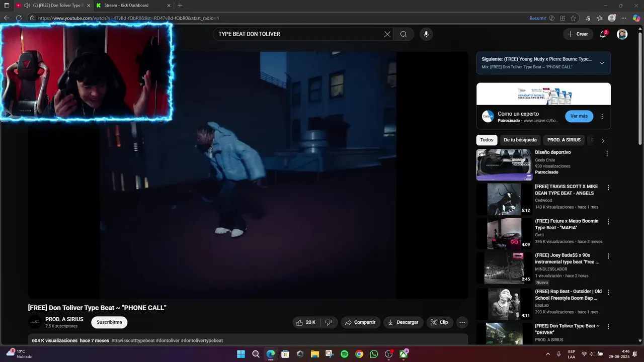Mute the tab with speaker icon
The height and width of the screenshot is (362, 644).
click(x=27, y=5)
